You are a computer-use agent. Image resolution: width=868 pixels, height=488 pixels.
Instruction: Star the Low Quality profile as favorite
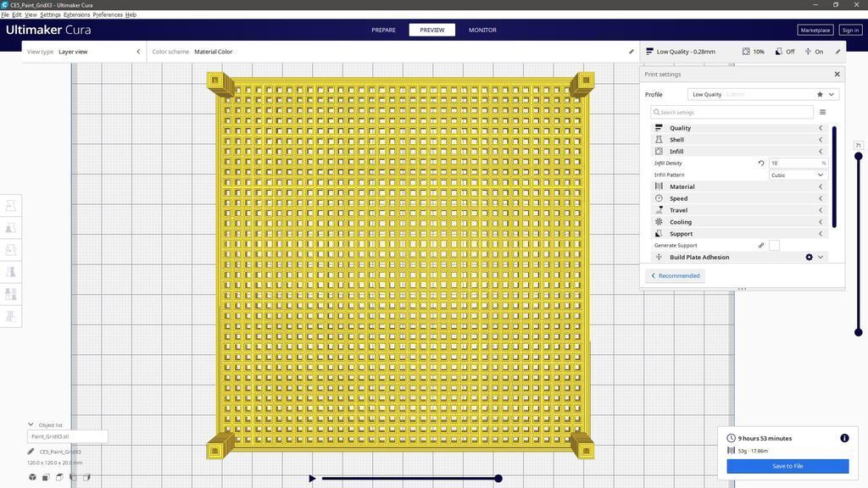click(820, 94)
